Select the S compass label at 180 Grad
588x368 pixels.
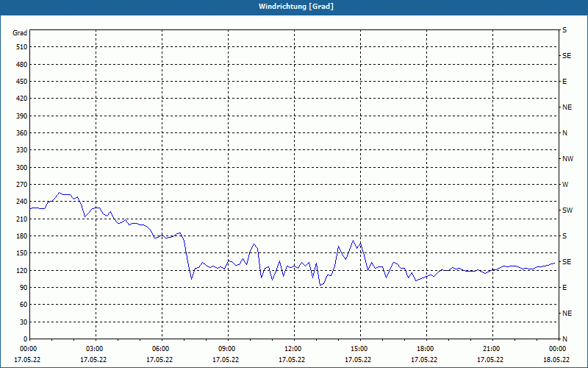tap(564, 236)
